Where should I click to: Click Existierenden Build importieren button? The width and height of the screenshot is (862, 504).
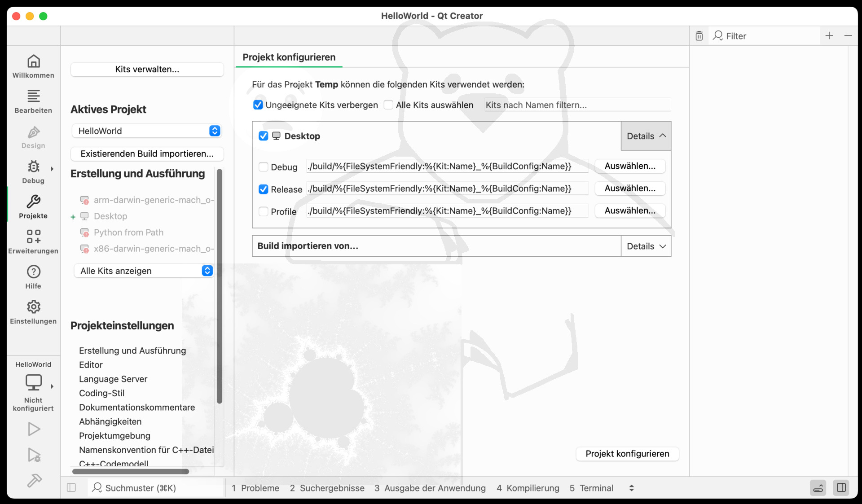(147, 153)
